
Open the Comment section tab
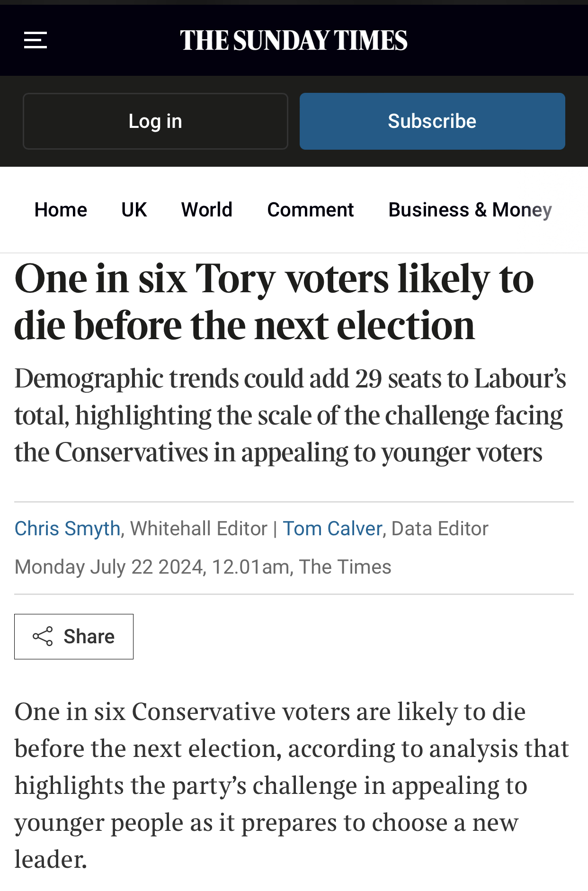311,210
